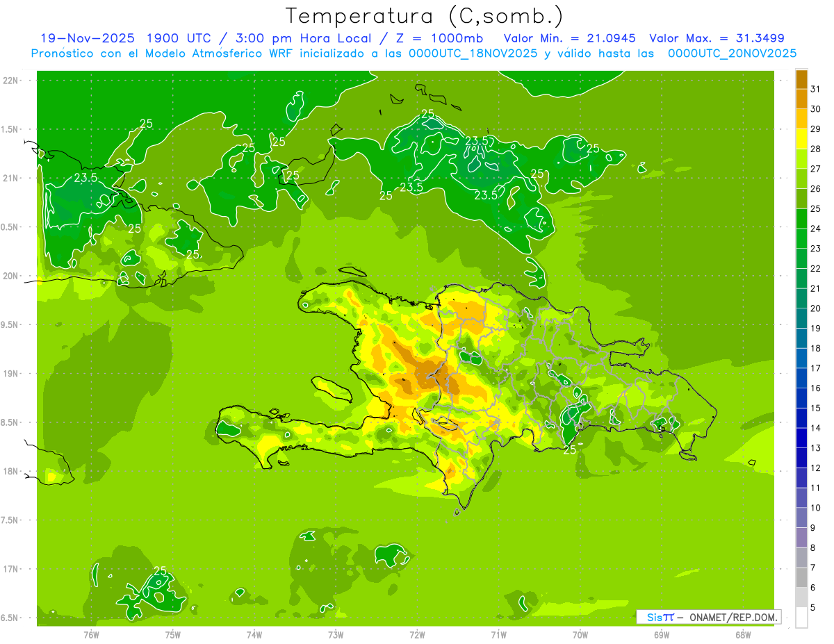Image resolution: width=834 pixels, height=644 pixels.
Task: Click the '72W' longitude label
Action: coord(417,634)
